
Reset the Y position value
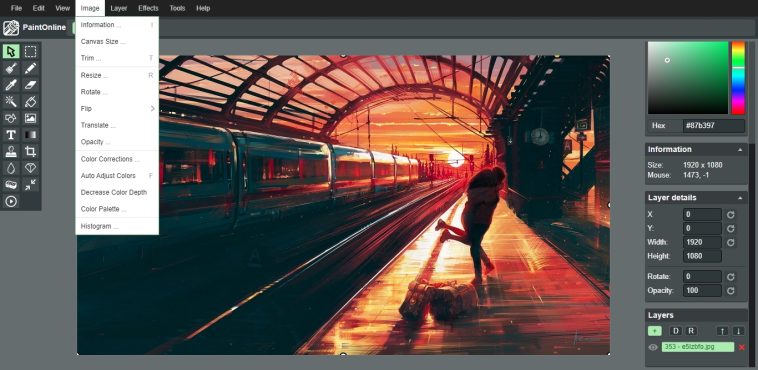tap(730, 228)
